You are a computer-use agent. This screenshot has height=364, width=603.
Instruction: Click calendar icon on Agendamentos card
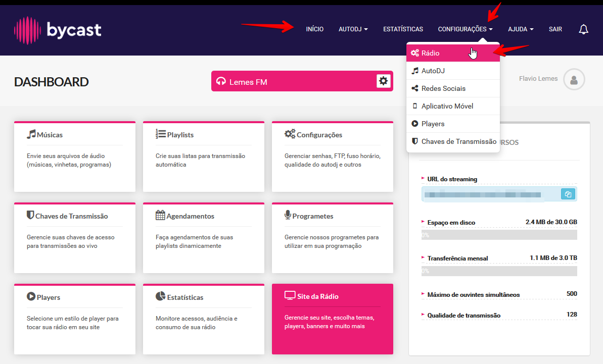click(x=160, y=215)
